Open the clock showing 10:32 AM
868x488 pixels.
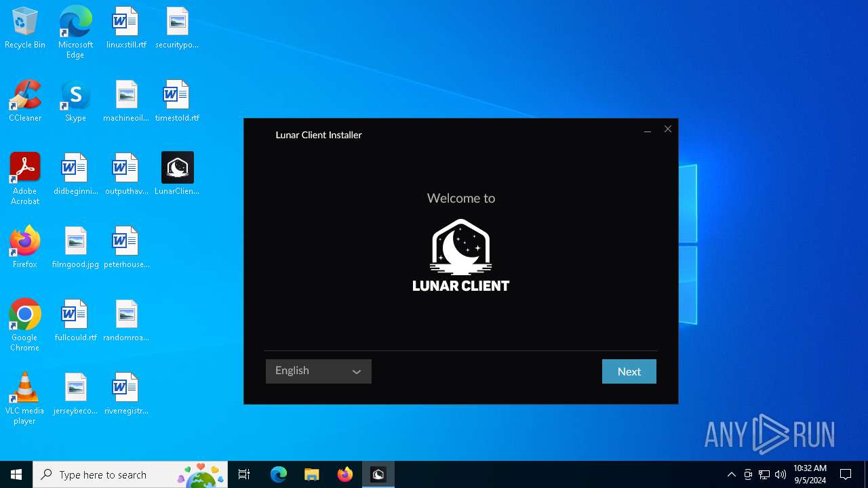click(x=810, y=474)
